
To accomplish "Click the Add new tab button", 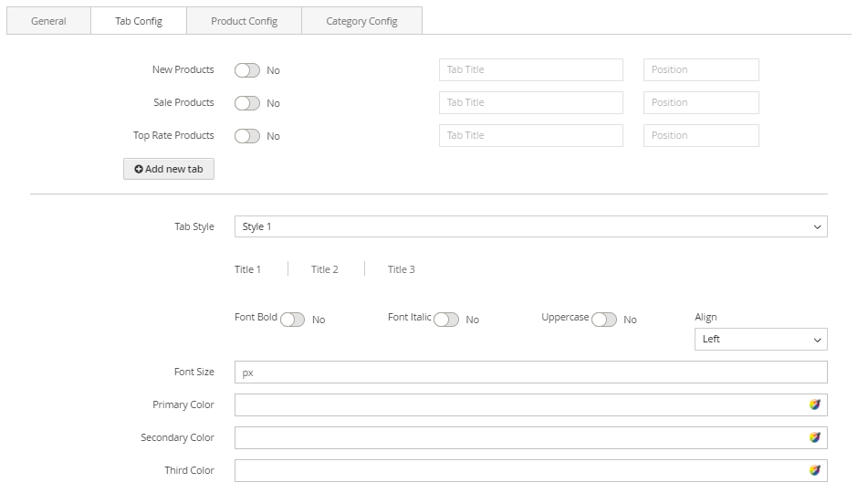I will click(169, 169).
